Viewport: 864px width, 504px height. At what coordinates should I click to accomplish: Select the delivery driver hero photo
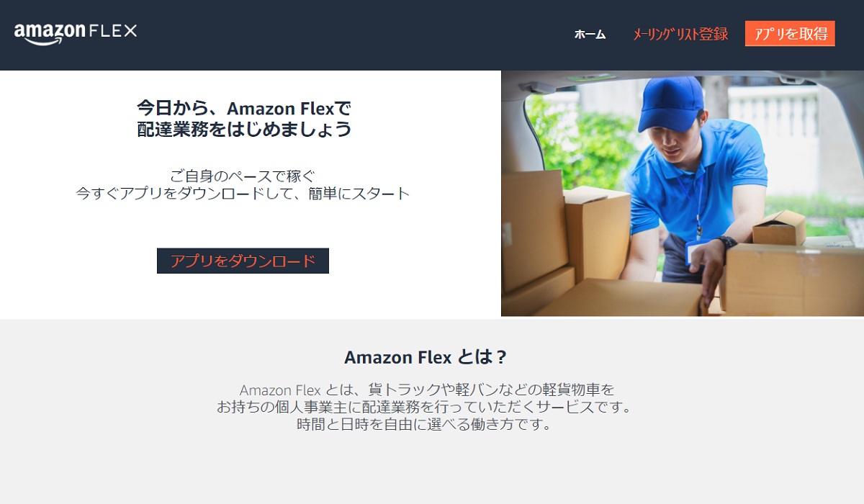pyautogui.click(x=683, y=194)
